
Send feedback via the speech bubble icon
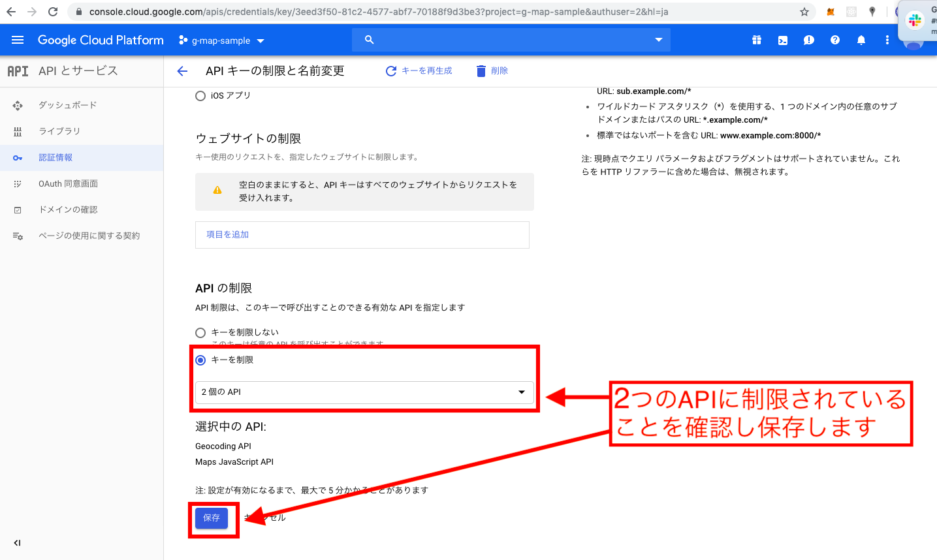[808, 40]
